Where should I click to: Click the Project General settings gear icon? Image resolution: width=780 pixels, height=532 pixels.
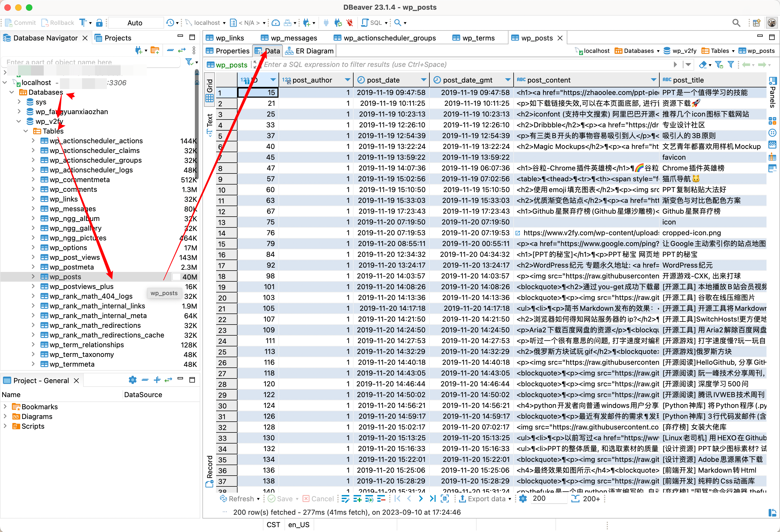(133, 380)
